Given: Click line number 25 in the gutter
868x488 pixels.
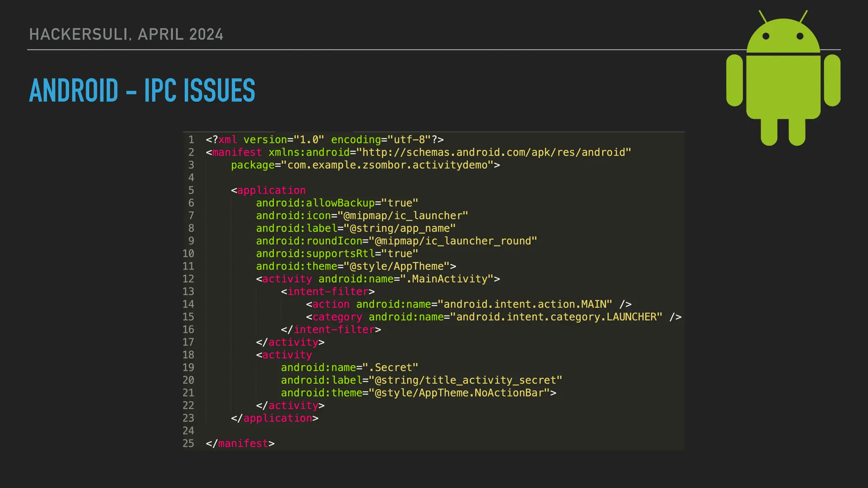Looking at the screenshot, I should 188,444.
